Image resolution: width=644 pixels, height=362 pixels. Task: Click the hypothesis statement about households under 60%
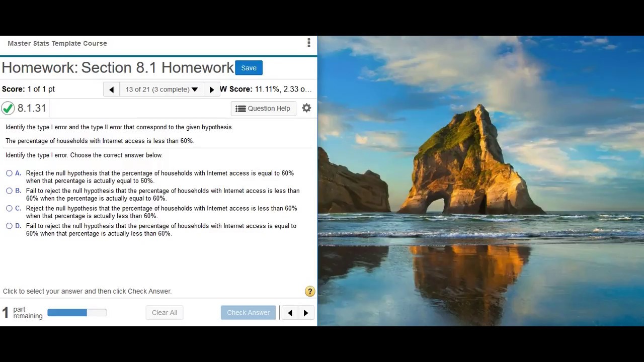click(100, 141)
